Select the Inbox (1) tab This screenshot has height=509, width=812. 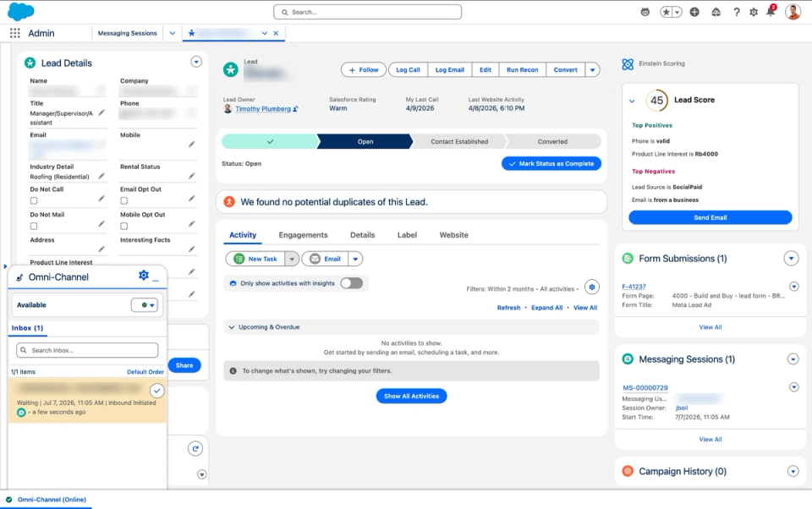tap(27, 328)
